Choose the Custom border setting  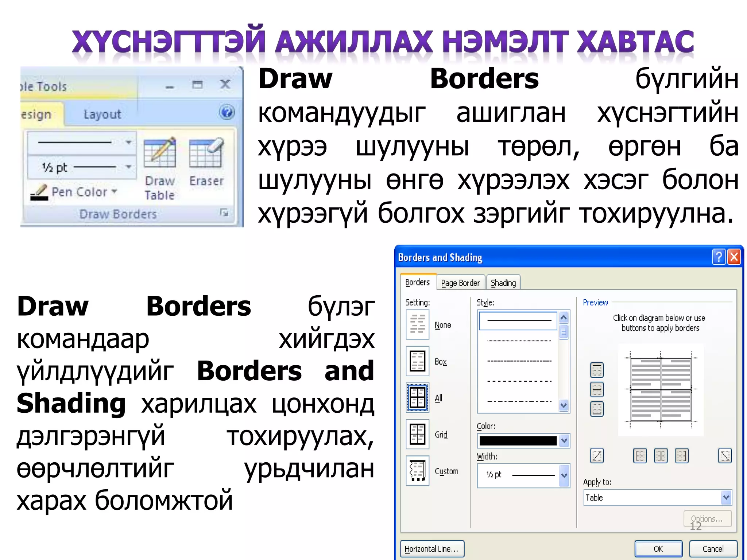click(418, 471)
